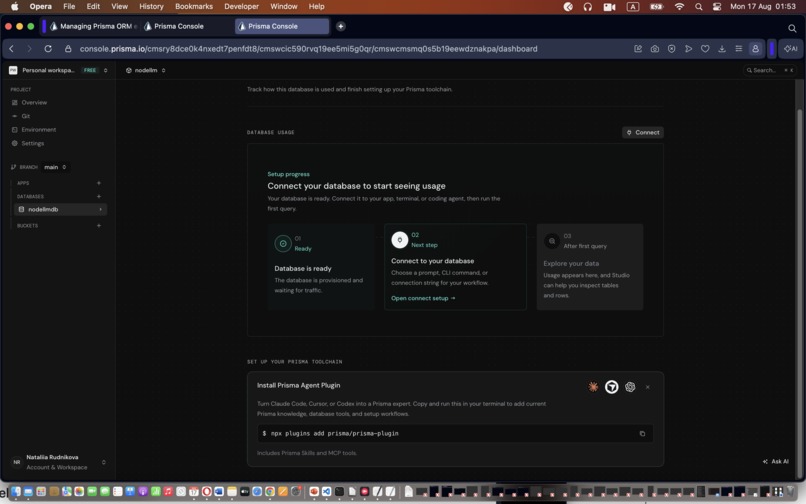
Task: Open the Git section in sidebar
Action: tap(25, 116)
